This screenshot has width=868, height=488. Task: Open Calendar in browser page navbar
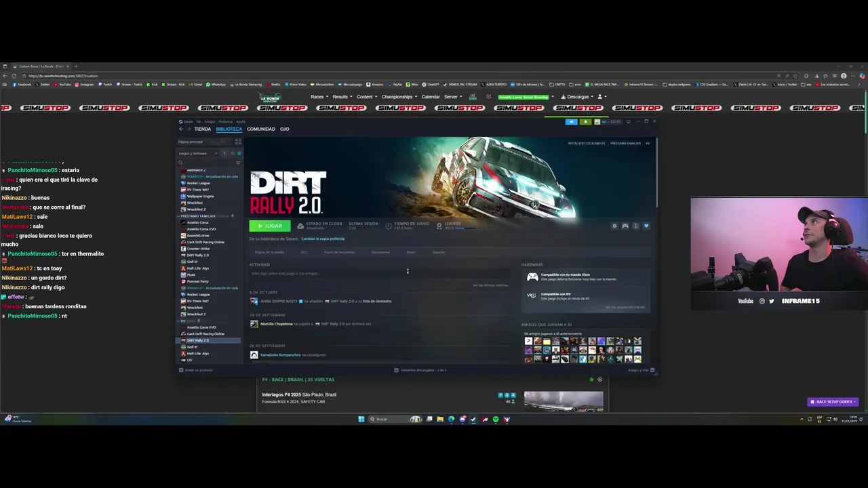[431, 97]
